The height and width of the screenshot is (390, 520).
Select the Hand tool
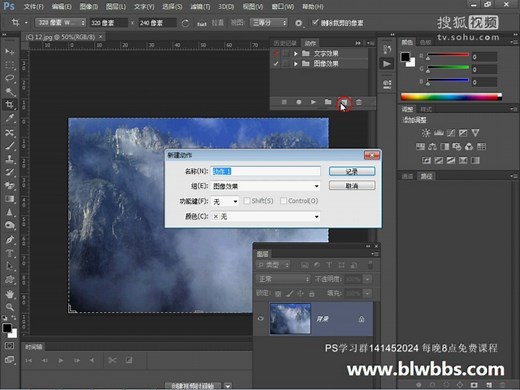click(x=9, y=294)
